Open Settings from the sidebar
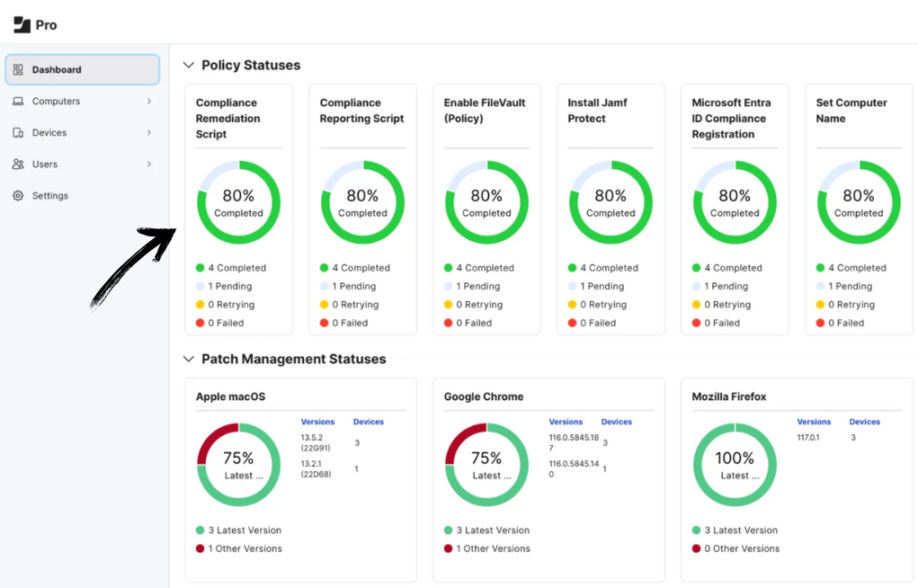 tap(50, 195)
